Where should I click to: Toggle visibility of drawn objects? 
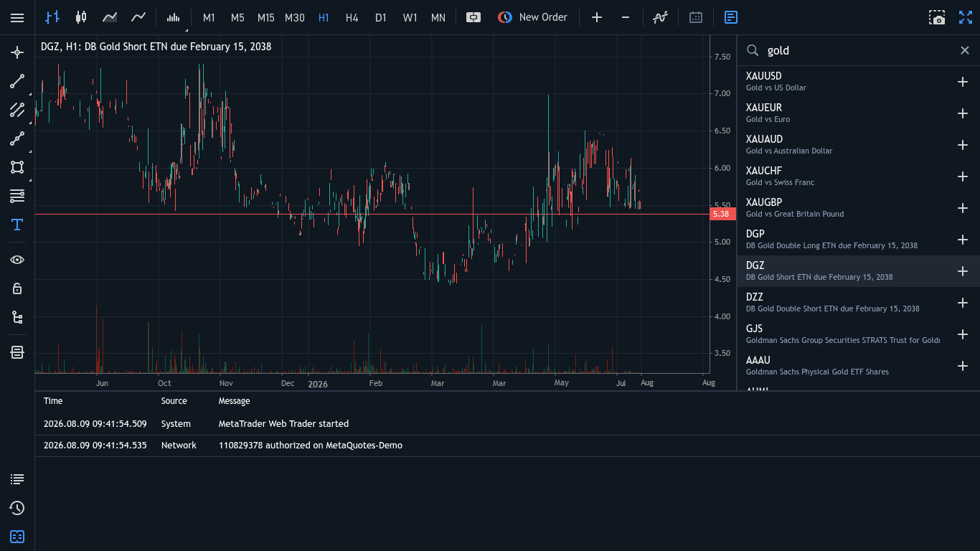pos(17,260)
